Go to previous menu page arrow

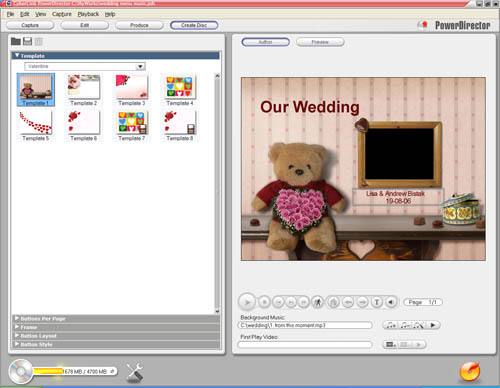pyautogui.click(x=348, y=302)
